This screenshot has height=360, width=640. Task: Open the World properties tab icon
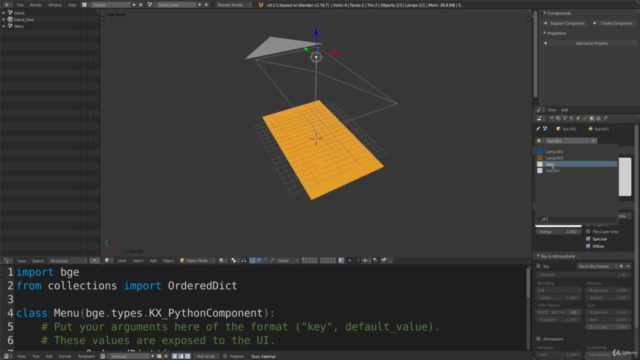click(571, 118)
